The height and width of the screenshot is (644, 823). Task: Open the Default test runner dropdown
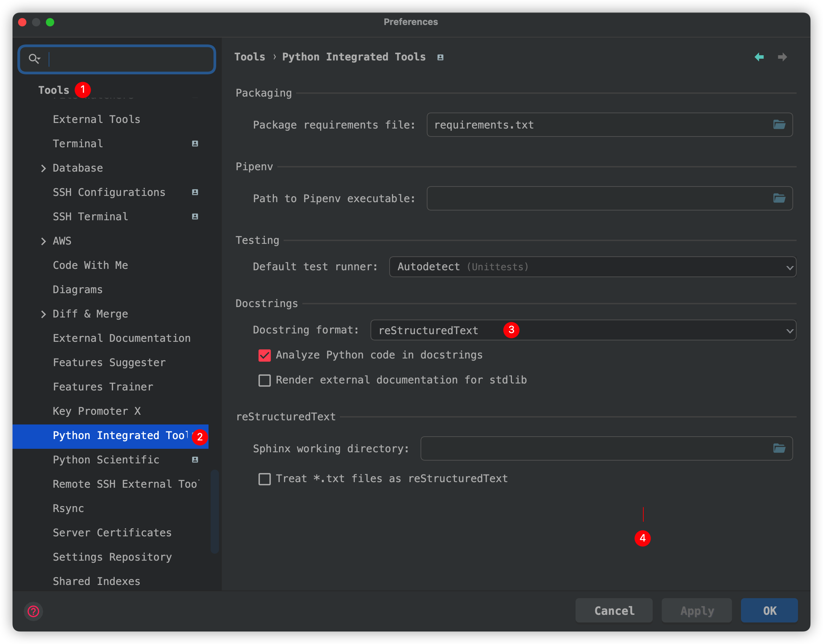click(x=592, y=267)
